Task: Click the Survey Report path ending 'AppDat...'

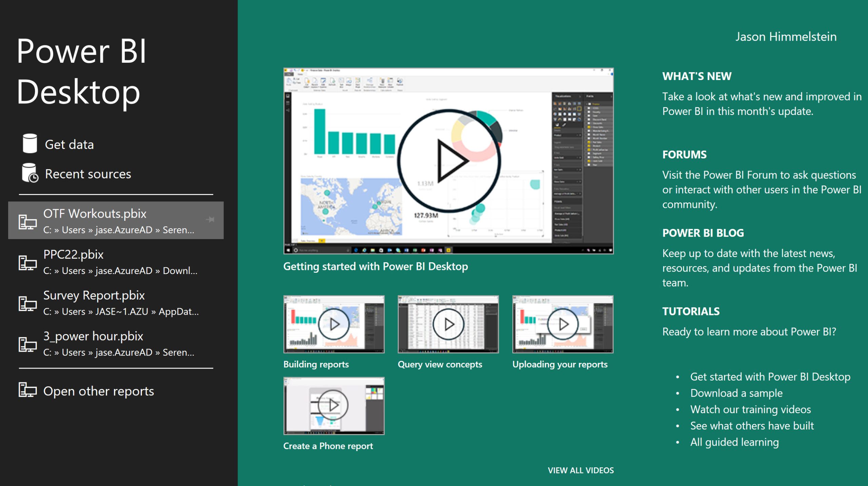Action: (121, 311)
